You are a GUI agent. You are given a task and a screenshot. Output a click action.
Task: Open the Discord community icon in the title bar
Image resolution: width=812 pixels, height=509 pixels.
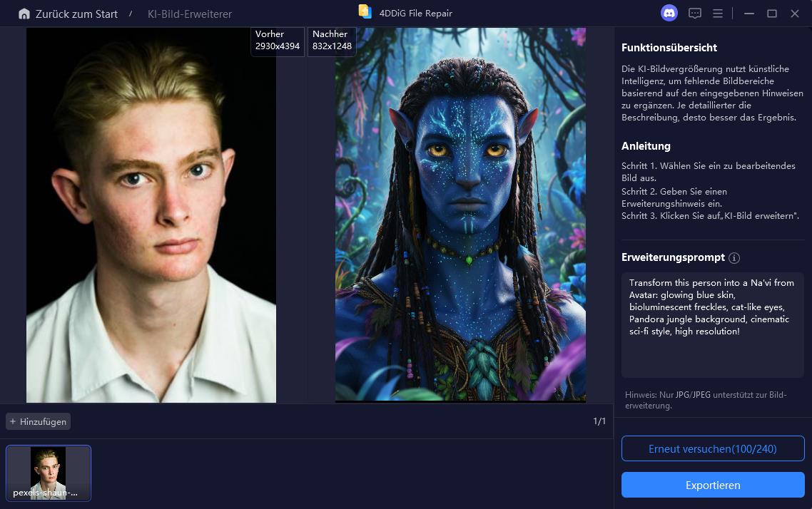point(669,13)
